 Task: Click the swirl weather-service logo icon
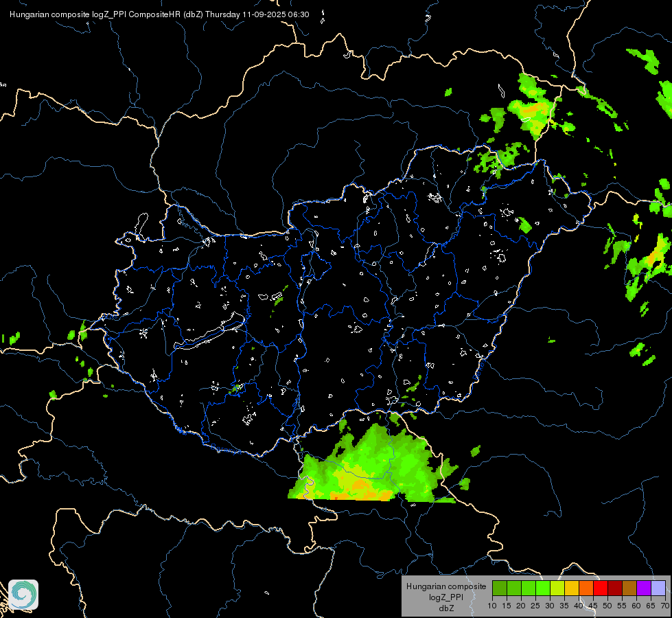pos(23,595)
